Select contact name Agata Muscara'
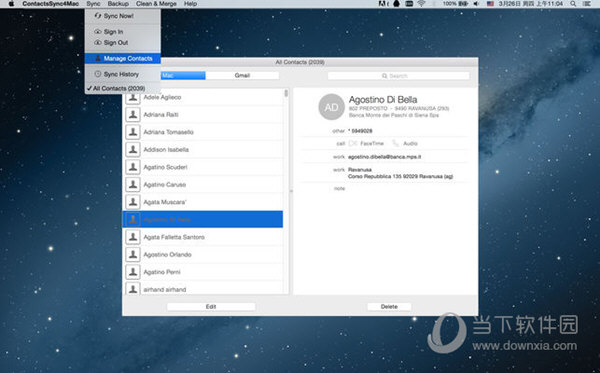This screenshot has height=373, width=600. [165, 202]
